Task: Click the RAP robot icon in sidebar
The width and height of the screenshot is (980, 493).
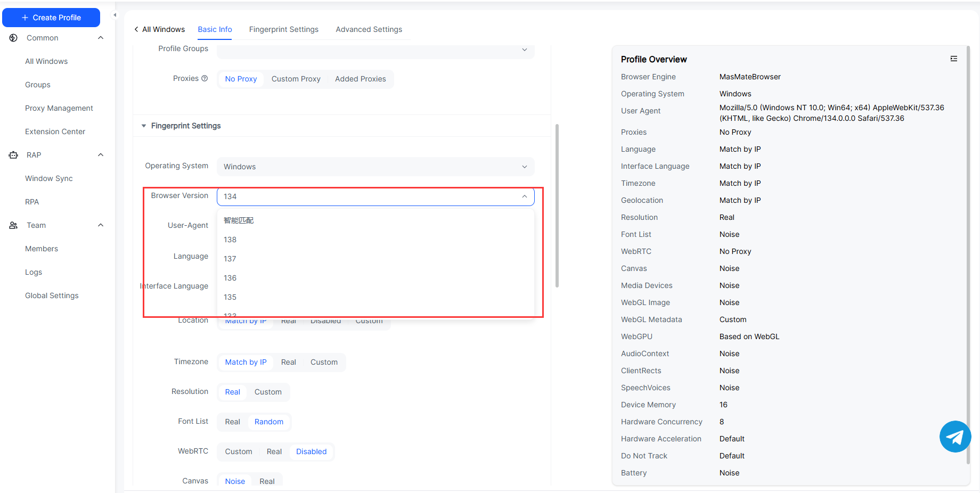Action: tap(14, 155)
